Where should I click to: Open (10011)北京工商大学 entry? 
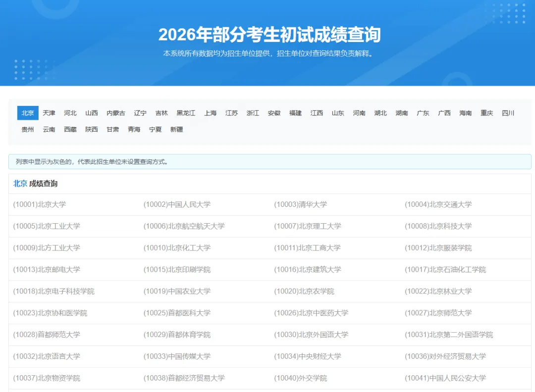click(x=308, y=248)
